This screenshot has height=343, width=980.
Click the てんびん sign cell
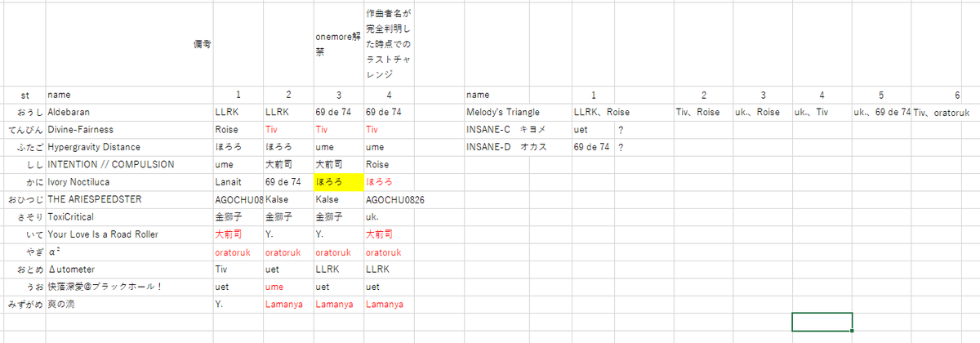(24, 129)
